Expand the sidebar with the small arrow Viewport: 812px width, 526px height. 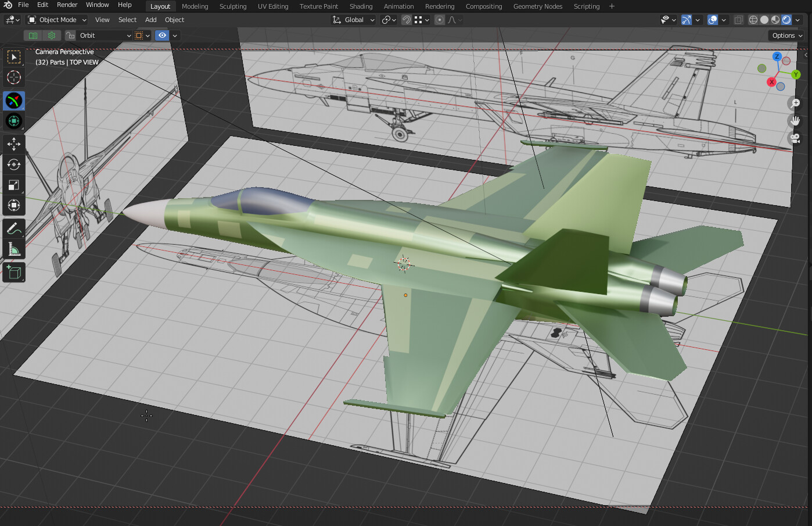pyautogui.click(x=806, y=55)
